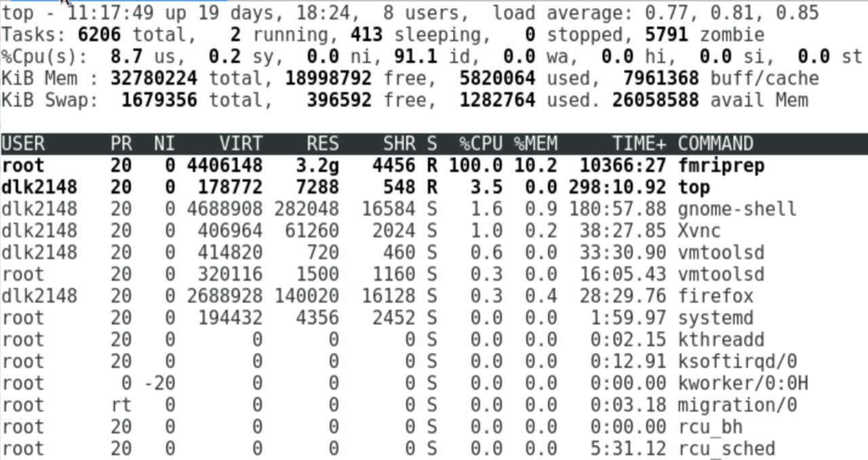The height and width of the screenshot is (460, 868).
Task: Click the USER column header
Action: tap(24, 143)
